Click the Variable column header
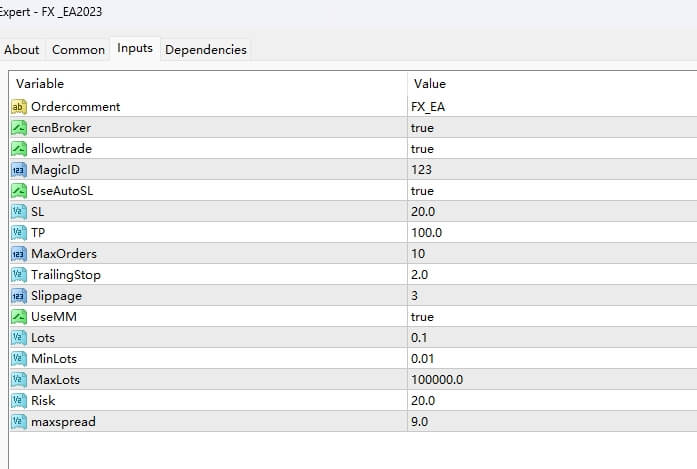This screenshot has width=697, height=469. 40,83
